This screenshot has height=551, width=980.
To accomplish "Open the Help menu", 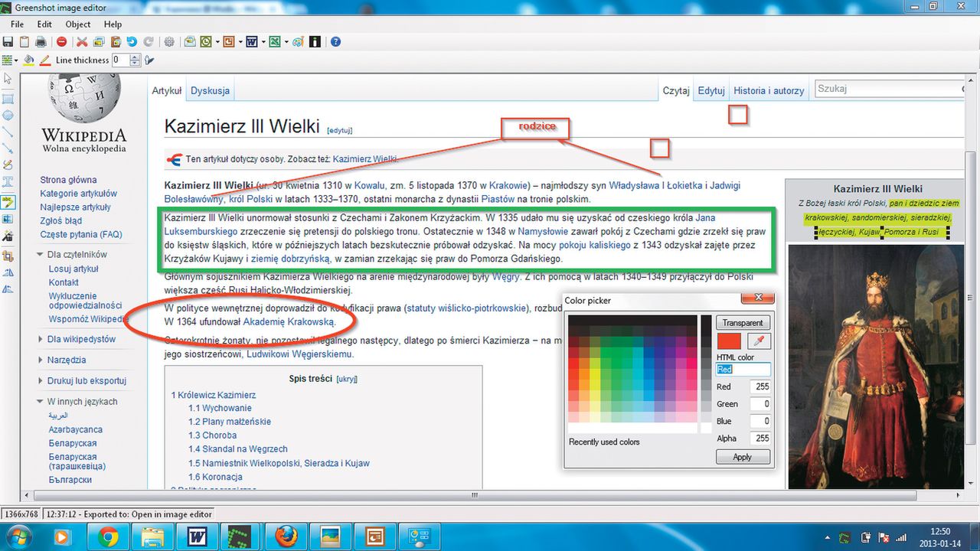I will pyautogui.click(x=113, y=24).
